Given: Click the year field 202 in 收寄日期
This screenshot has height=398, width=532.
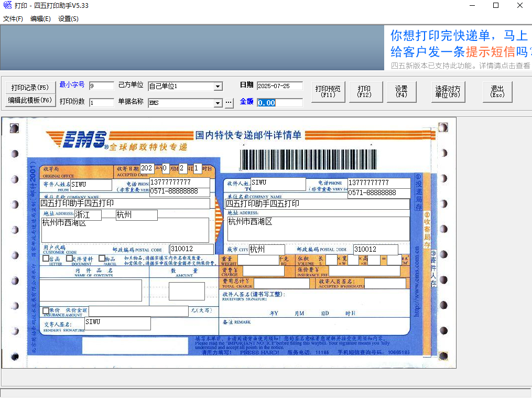Looking at the screenshot, I should 147,168.
